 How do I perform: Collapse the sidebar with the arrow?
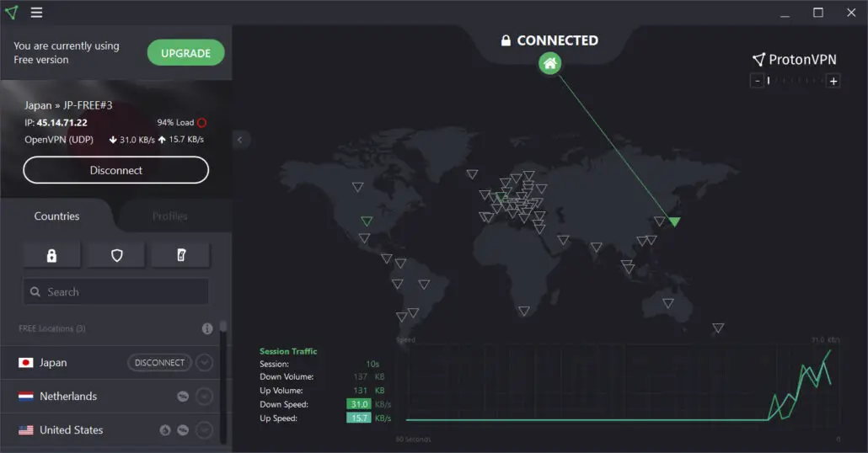click(239, 140)
